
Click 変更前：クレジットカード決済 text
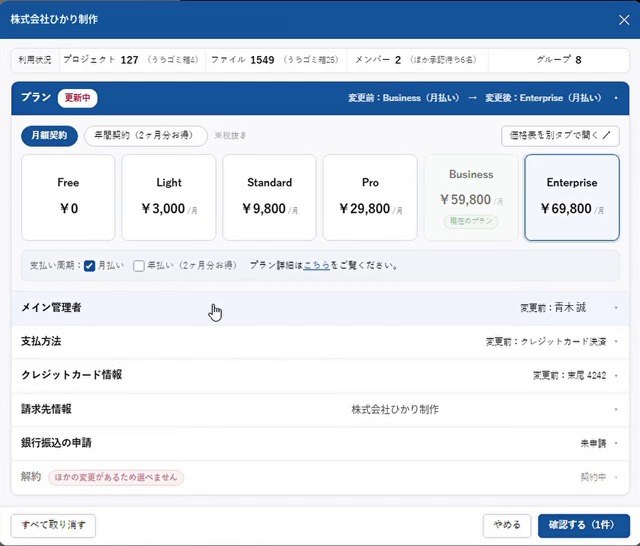click(x=546, y=342)
